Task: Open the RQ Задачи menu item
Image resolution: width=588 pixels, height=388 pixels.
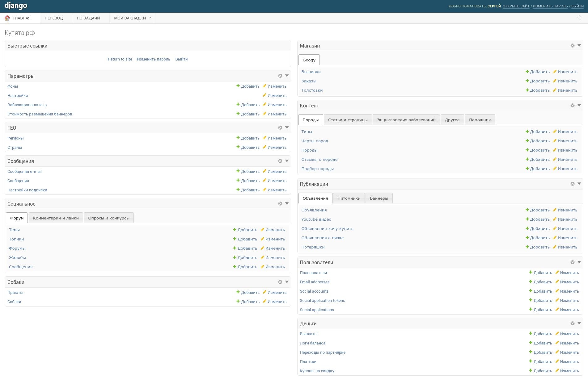Action: pyautogui.click(x=88, y=18)
